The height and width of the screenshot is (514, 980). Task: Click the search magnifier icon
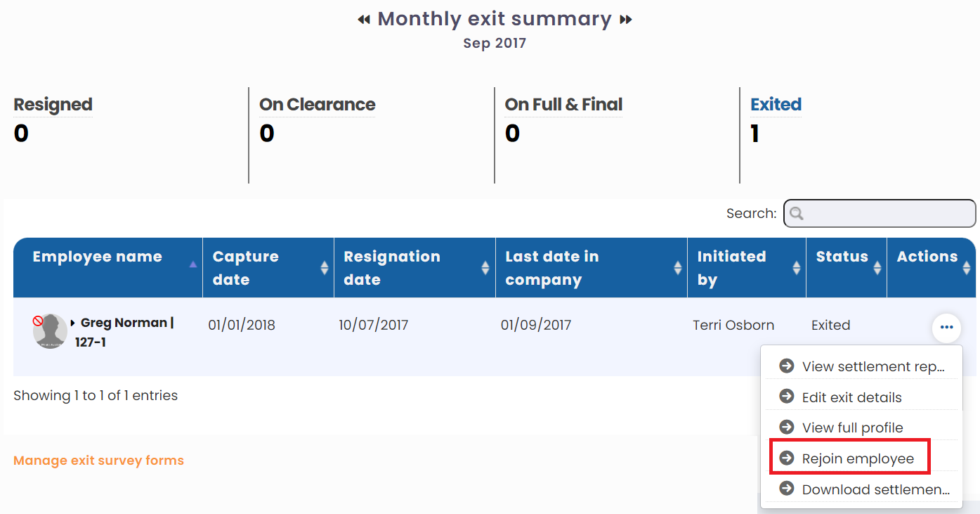797,214
